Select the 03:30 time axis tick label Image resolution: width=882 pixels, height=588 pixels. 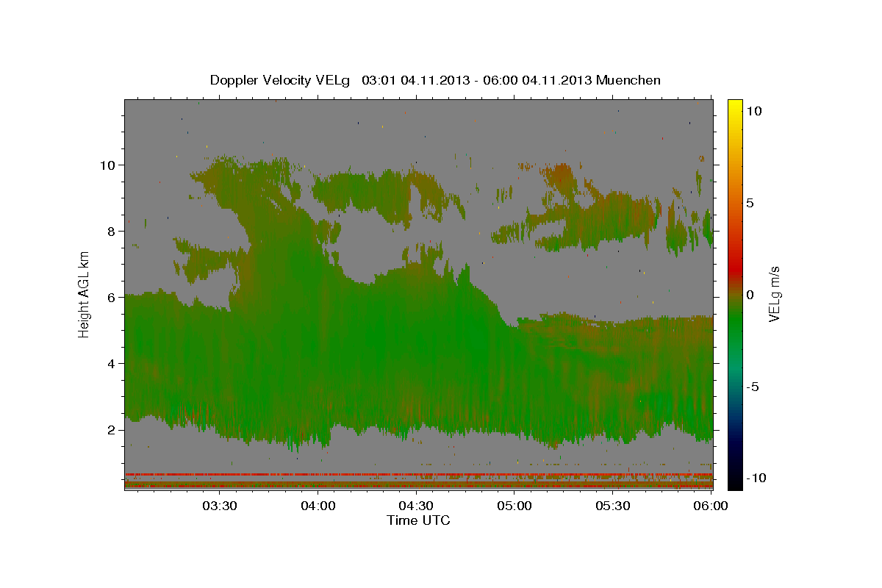point(219,506)
